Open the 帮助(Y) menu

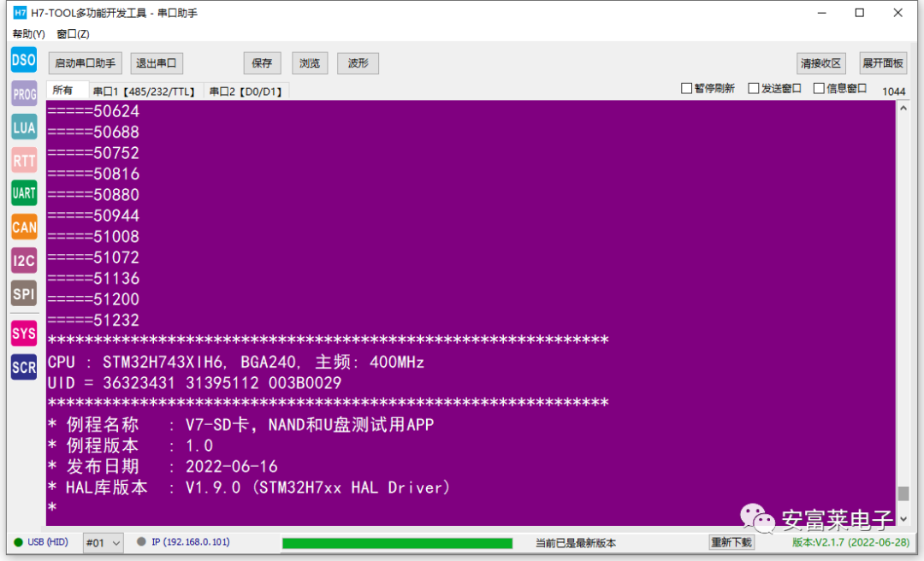point(29,34)
